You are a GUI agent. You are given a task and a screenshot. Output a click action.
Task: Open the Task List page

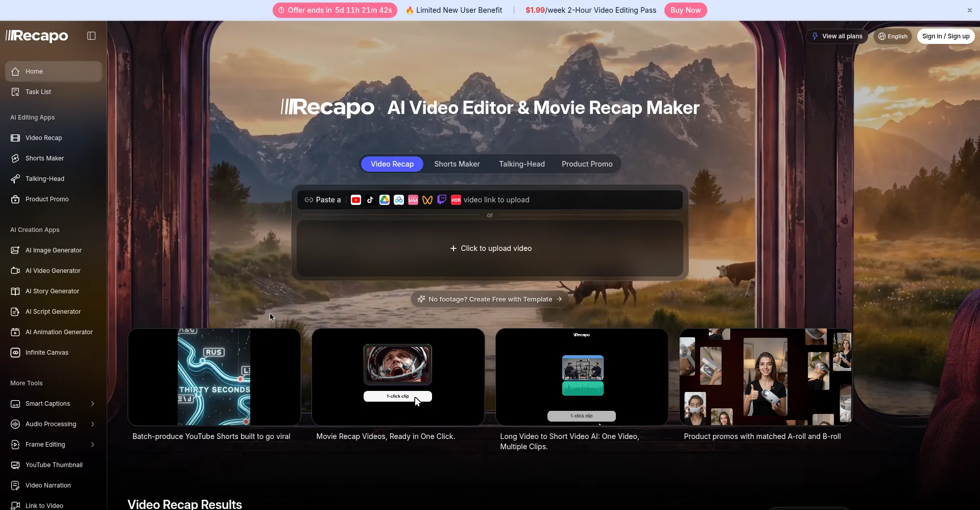point(54,92)
